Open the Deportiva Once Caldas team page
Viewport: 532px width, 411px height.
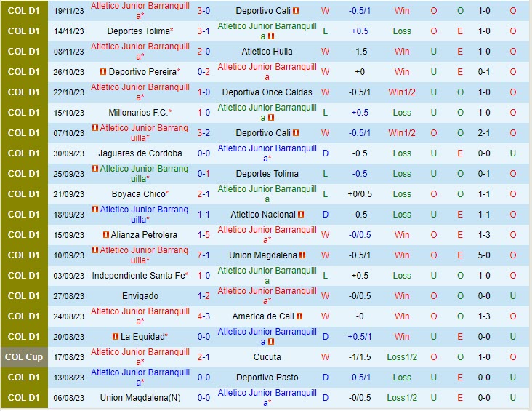pos(267,92)
